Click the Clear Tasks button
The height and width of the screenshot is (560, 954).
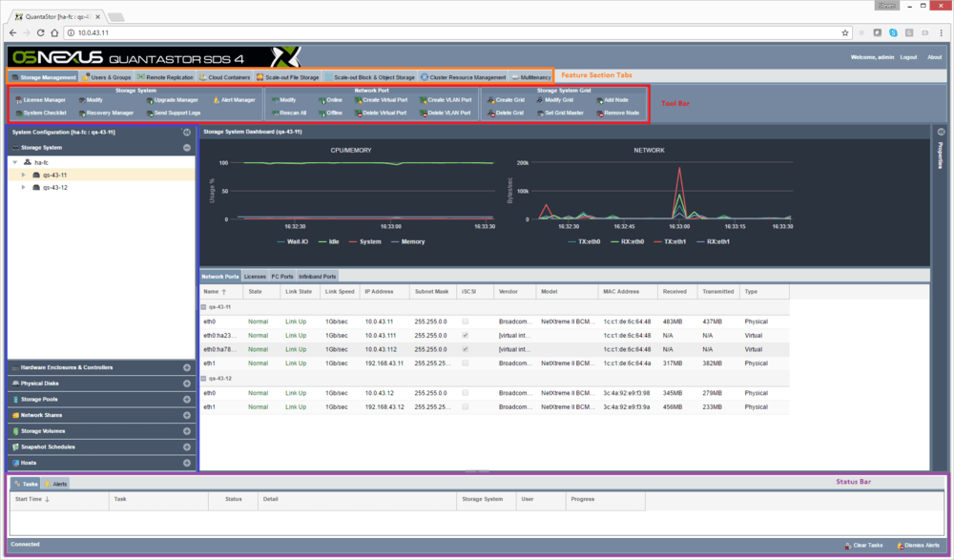coord(863,545)
